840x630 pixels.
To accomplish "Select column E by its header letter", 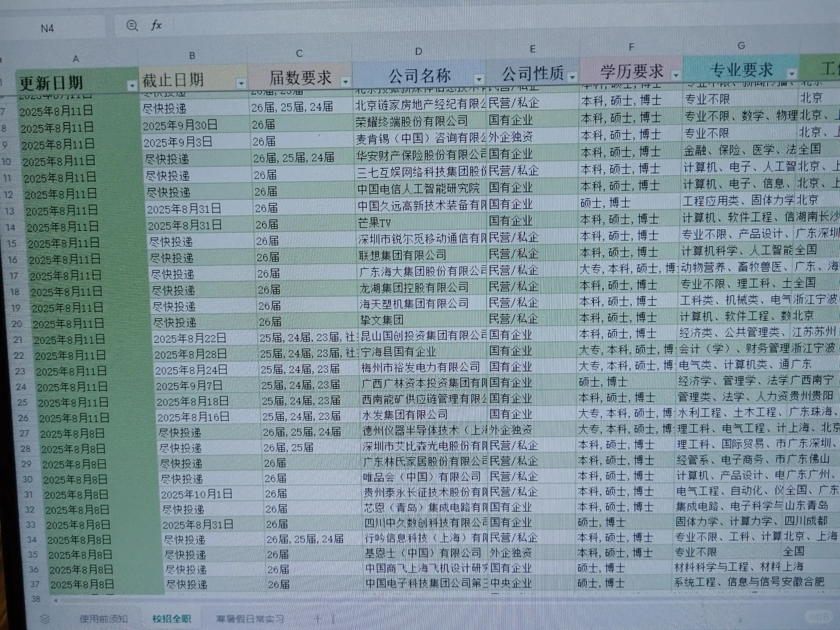I will 532,49.
